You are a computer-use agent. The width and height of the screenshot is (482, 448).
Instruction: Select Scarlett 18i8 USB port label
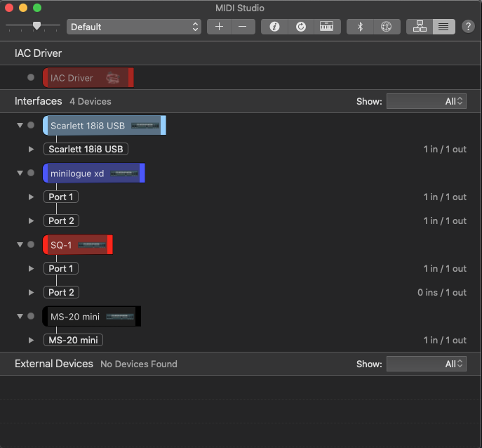[x=86, y=149]
